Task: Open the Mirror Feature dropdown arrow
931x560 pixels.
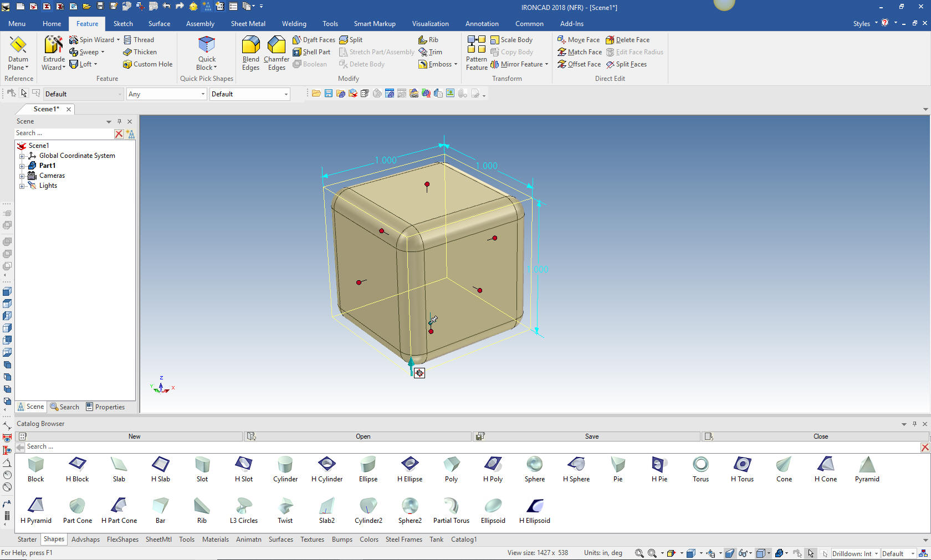Action: coord(546,64)
